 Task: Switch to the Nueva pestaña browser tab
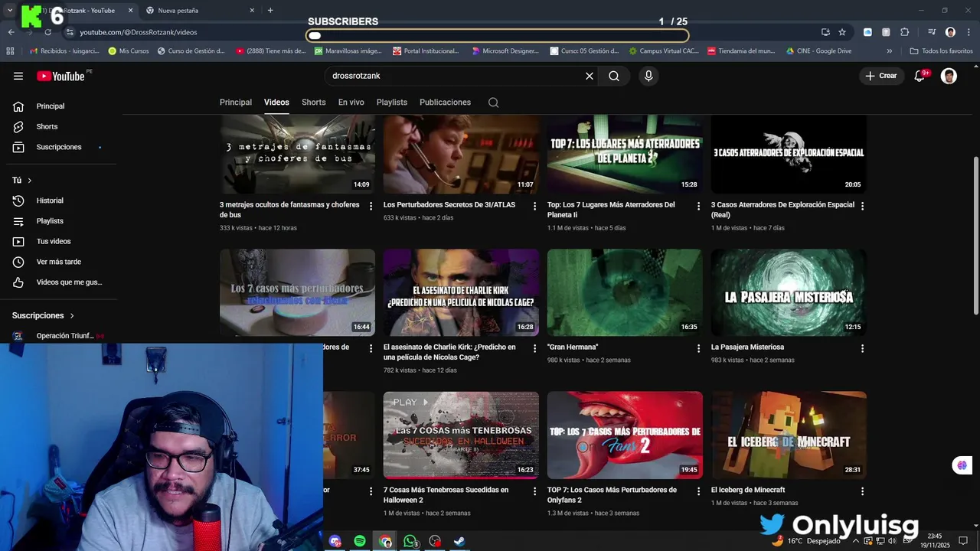pos(201,11)
